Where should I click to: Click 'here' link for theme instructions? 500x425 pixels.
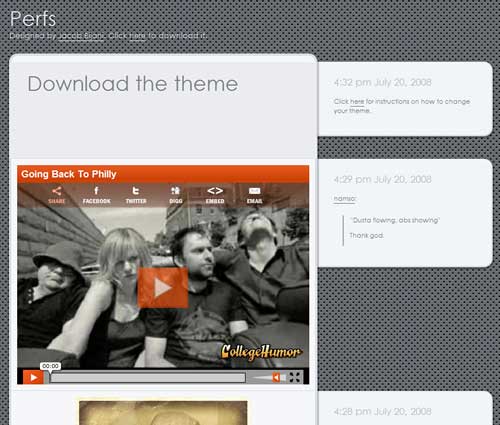coord(357,101)
